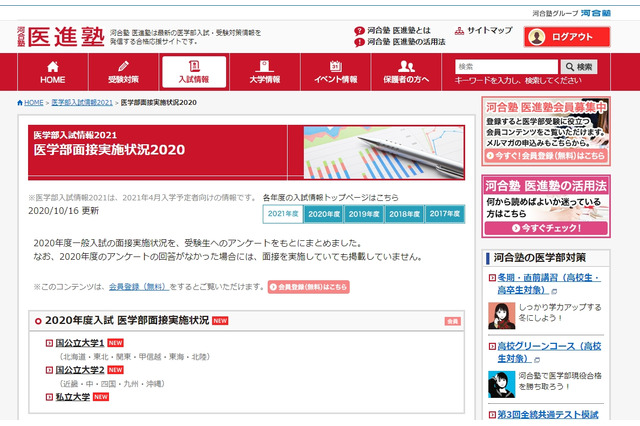Click the ログアウト button
Viewport: 640px width, 426px height.
click(567, 37)
